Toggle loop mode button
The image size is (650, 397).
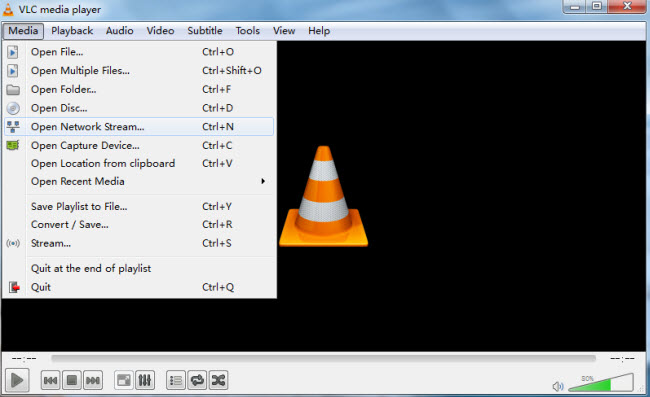[x=197, y=380]
